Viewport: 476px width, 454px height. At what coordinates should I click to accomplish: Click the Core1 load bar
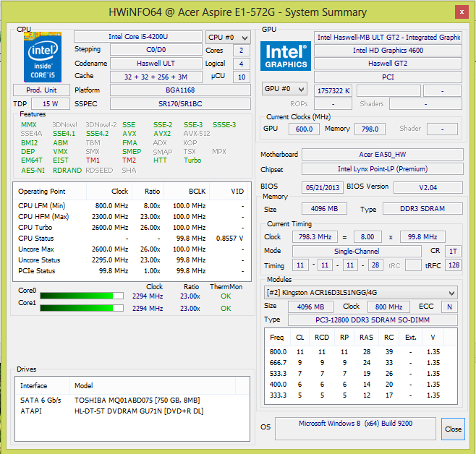pyautogui.click(x=82, y=308)
